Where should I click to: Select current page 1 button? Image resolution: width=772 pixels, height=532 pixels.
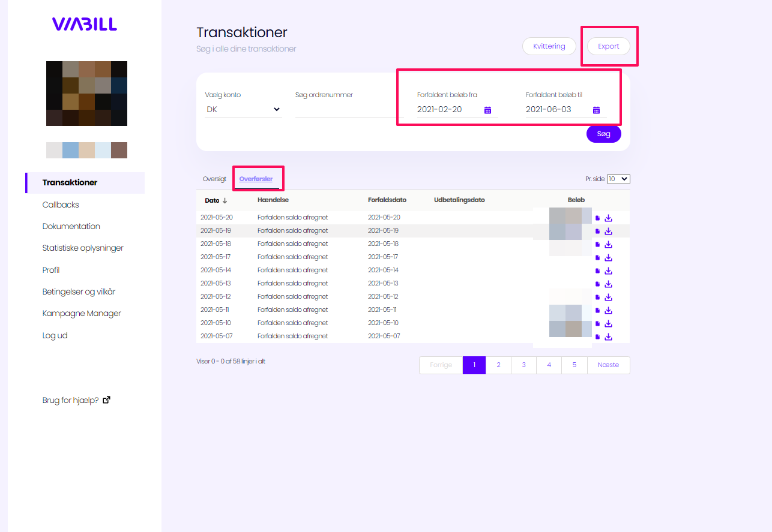[x=474, y=365]
